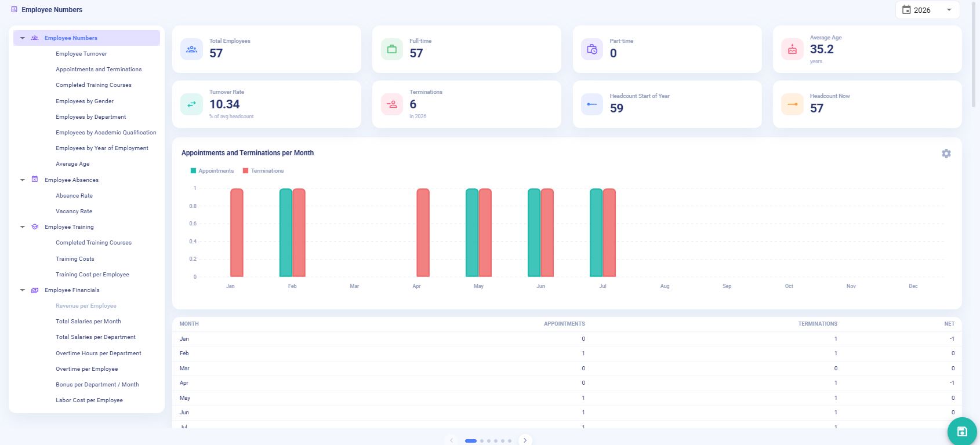Click the January terminations bar
Screen dimensions: 980x445
(237, 233)
